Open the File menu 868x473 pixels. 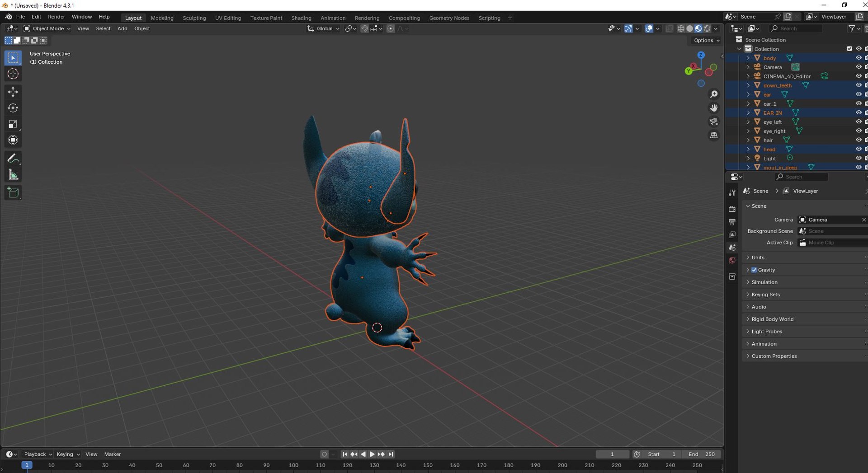20,17
